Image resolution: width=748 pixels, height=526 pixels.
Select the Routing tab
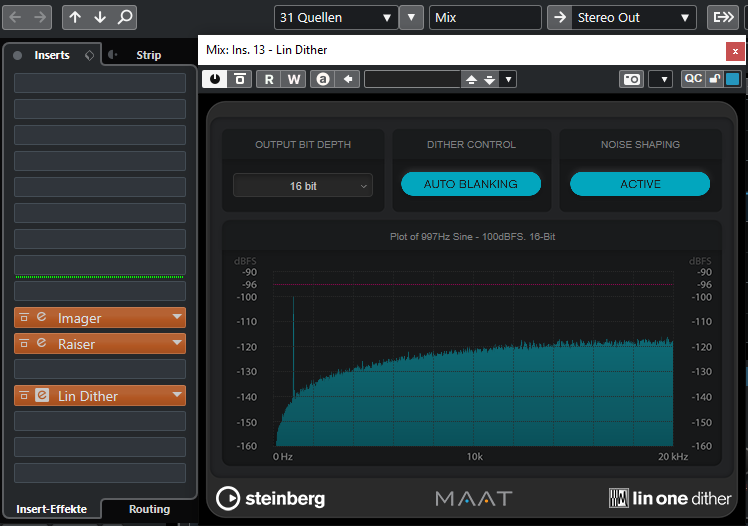149,509
